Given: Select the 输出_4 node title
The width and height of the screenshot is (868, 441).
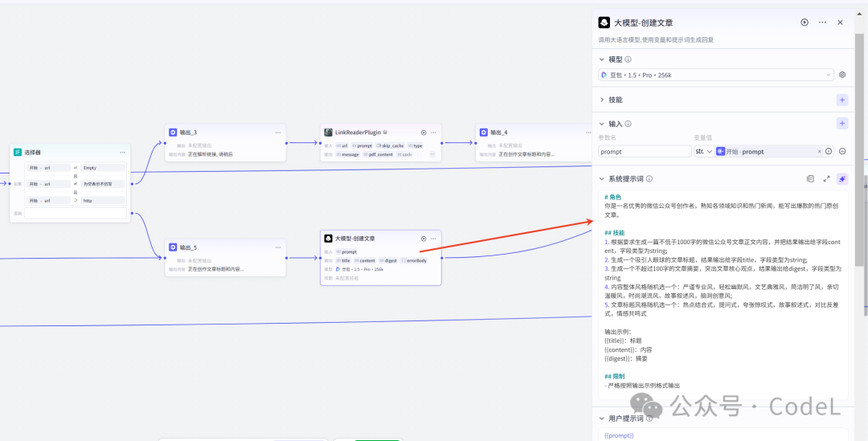Looking at the screenshot, I should coord(499,133).
